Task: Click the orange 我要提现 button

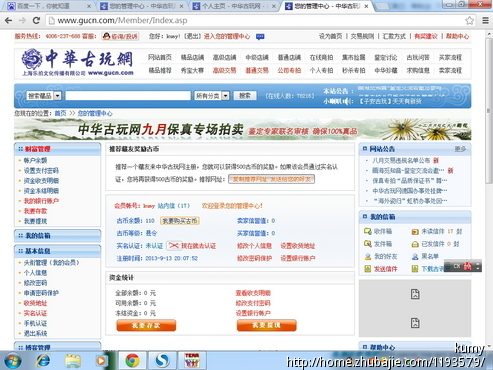Action: coord(266,325)
